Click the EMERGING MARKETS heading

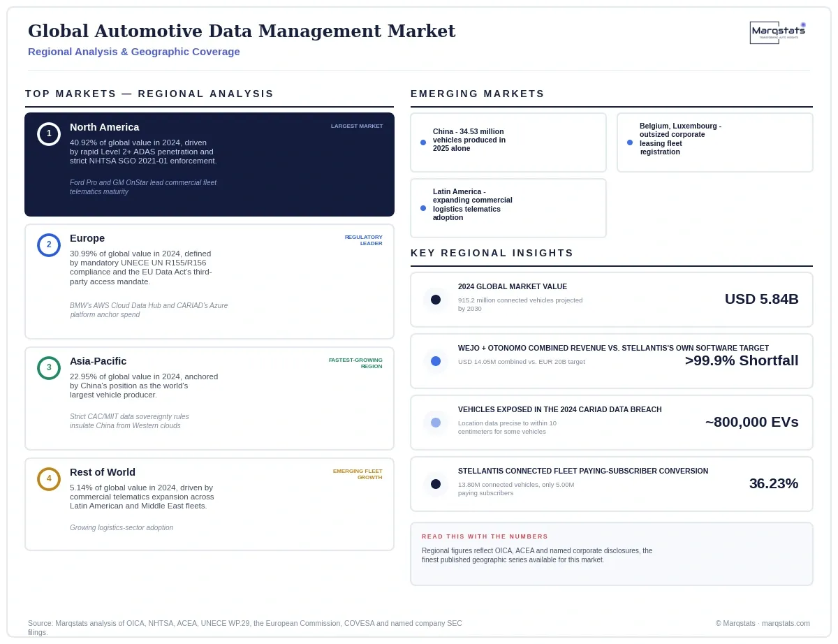pyautogui.click(x=478, y=94)
